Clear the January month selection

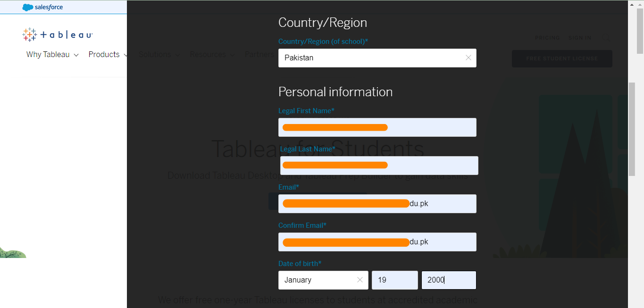point(360,280)
